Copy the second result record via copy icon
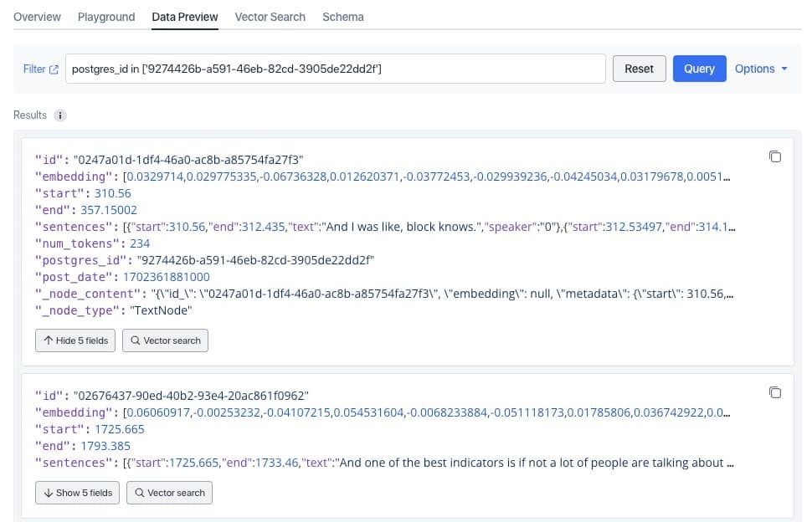Image resolution: width=812 pixels, height=522 pixels. [x=775, y=393]
